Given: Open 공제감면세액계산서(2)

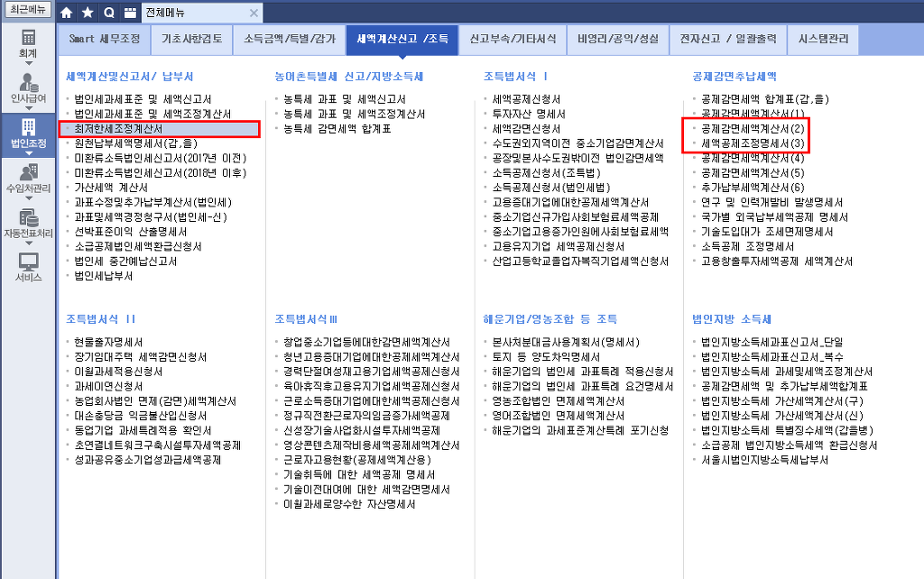Looking at the screenshot, I should tap(753, 128).
